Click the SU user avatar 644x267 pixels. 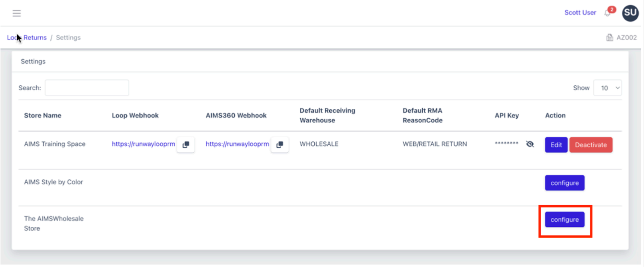[x=630, y=13]
